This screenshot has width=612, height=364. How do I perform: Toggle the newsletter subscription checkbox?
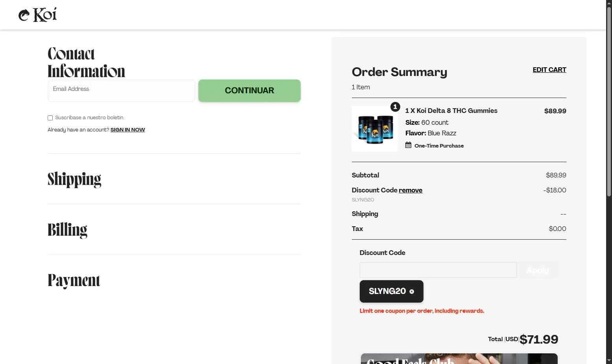tap(50, 118)
